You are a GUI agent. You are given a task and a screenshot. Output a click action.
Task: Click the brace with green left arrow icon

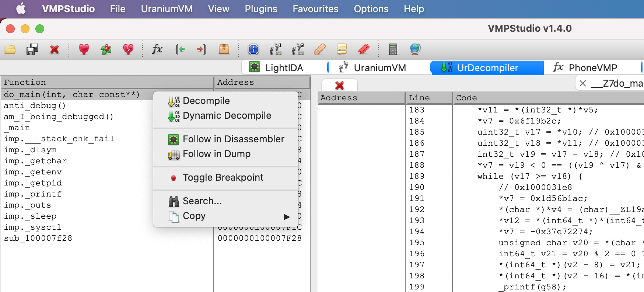click(x=180, y=49)
